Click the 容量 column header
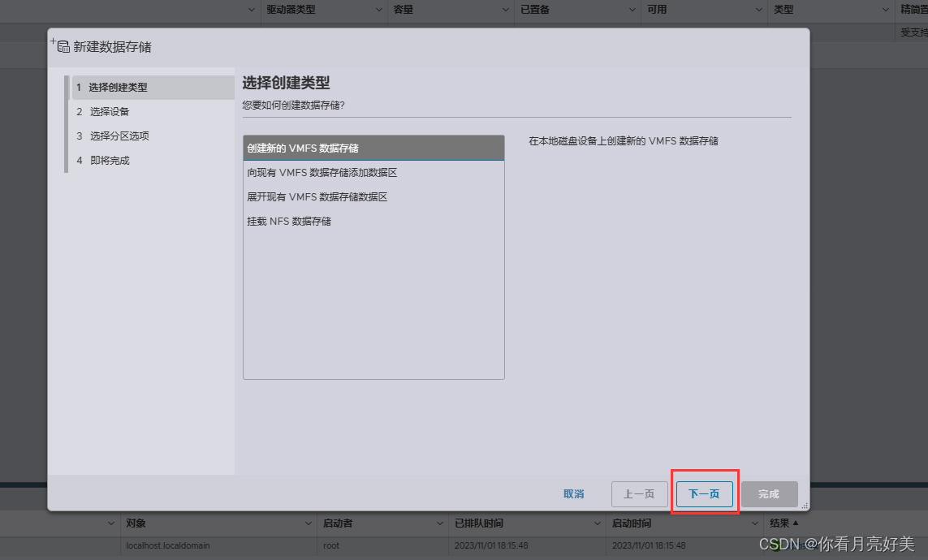The image size is (928, 560). pyautogui.click(x=403, y=10)
